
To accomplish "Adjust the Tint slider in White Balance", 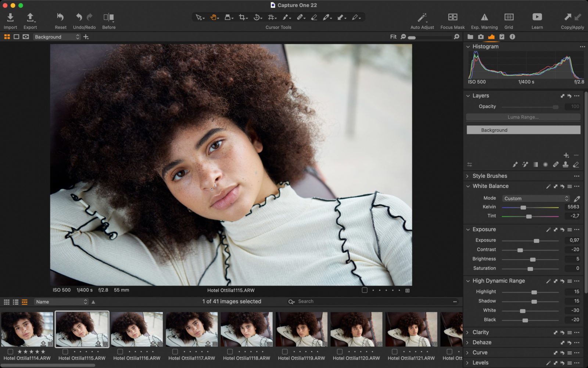I will click(529, 216).
